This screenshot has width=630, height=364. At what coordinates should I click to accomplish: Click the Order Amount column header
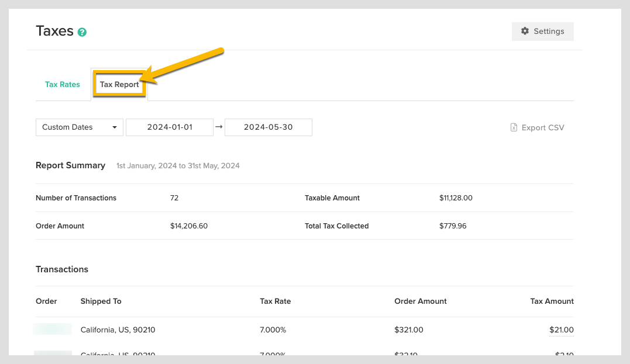coord(421,301)
